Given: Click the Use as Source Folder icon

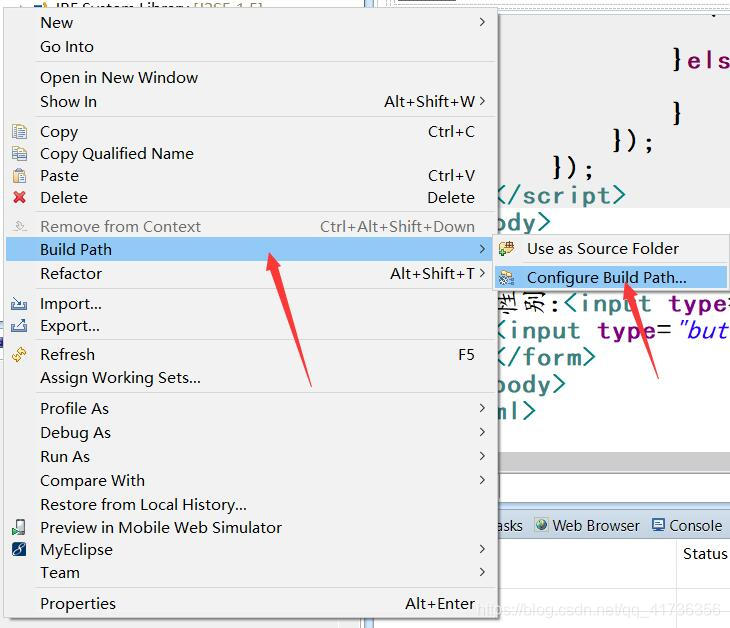Looking at the screenshot, I should [507, 249].
